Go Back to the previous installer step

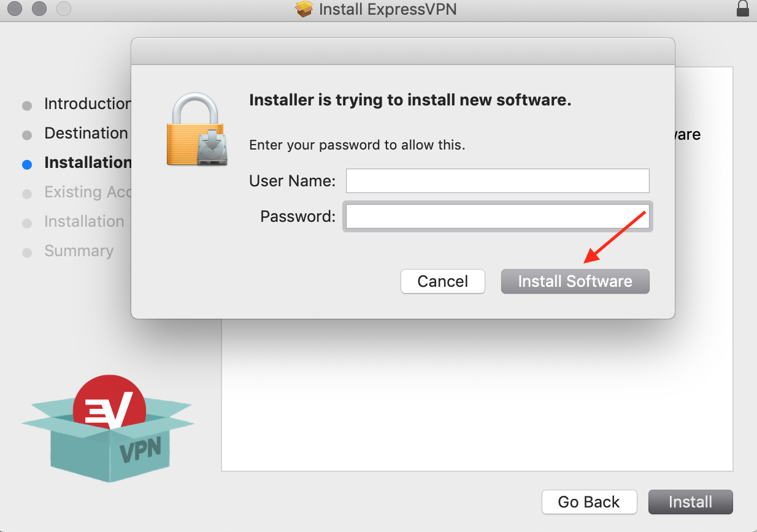click(589, 502)
